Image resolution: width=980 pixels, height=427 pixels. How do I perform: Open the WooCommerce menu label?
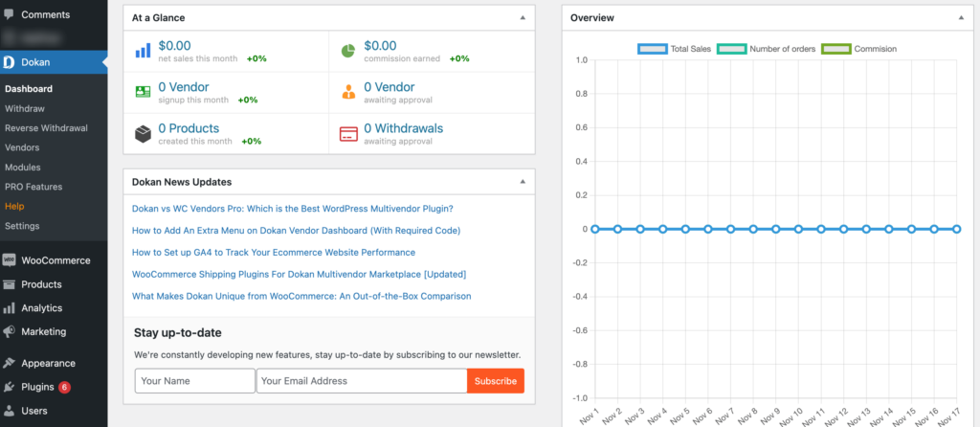coord(56,260)
